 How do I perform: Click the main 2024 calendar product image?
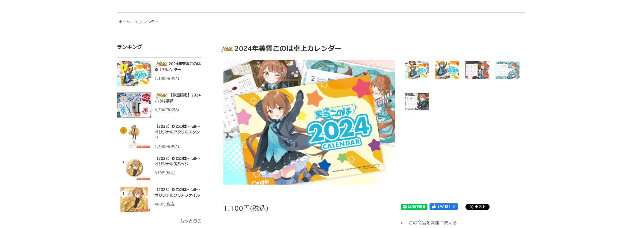pyautogui.click(x=309, y=122)
